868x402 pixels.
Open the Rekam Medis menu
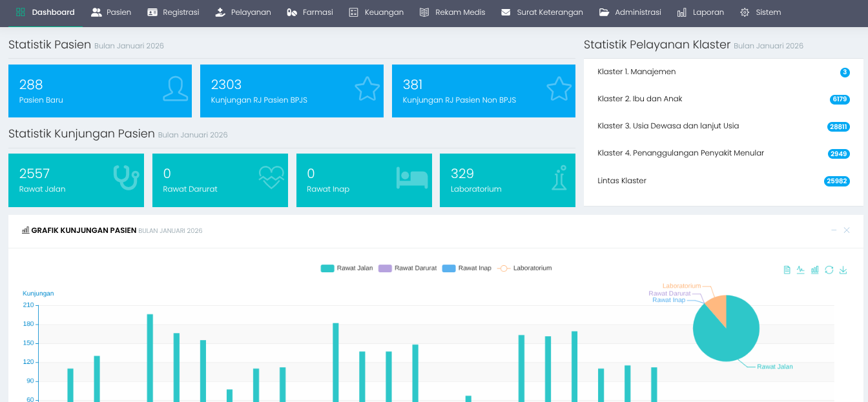[452, 12]
